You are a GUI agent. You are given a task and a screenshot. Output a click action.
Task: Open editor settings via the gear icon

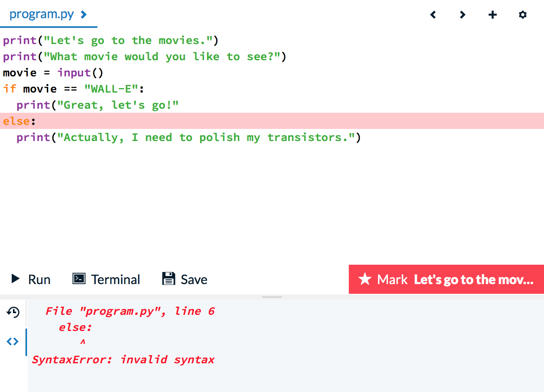point(523,15)
